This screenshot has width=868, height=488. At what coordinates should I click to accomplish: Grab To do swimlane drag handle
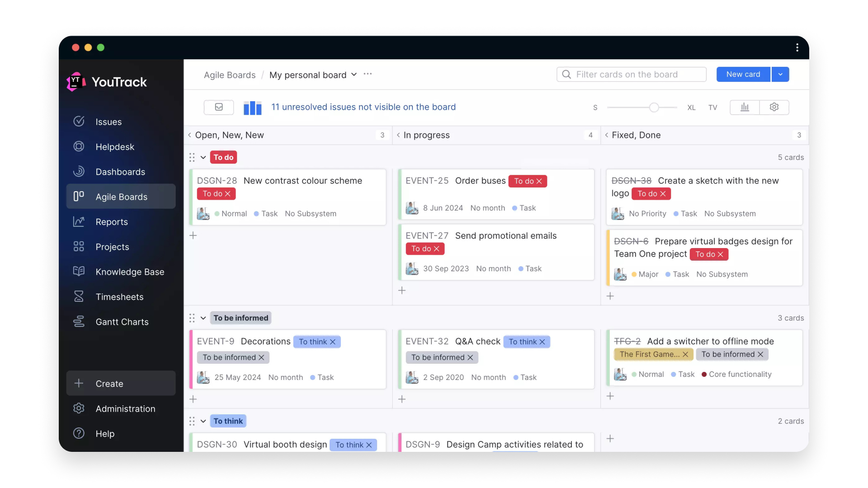tap(192, 157)
